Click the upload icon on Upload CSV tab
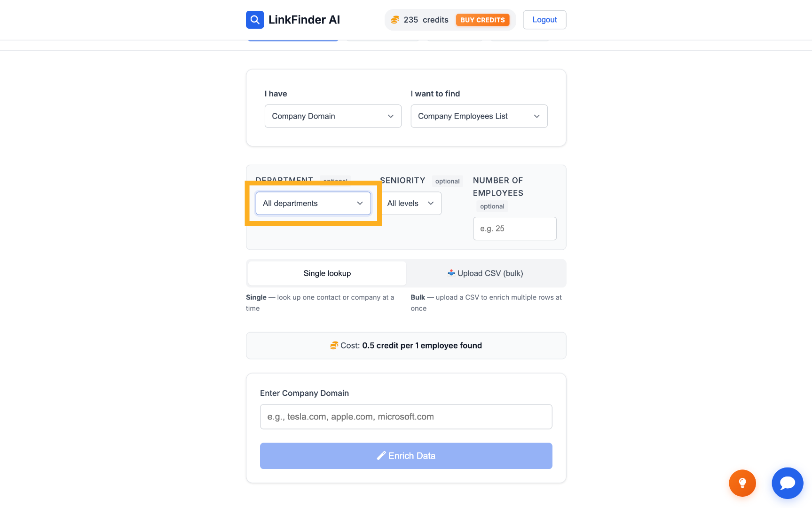The width and height of the screenshot is (812, 508). (451, 273)
